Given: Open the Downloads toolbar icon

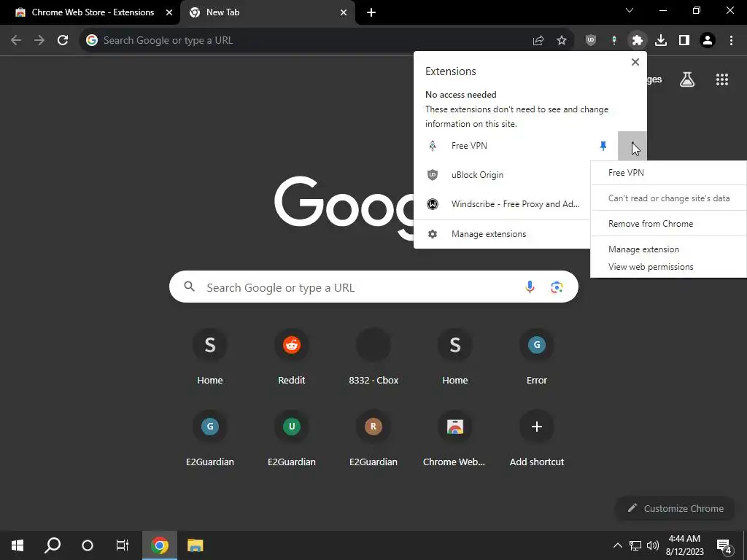Looking at the screenshot, I should coord(661,41).
